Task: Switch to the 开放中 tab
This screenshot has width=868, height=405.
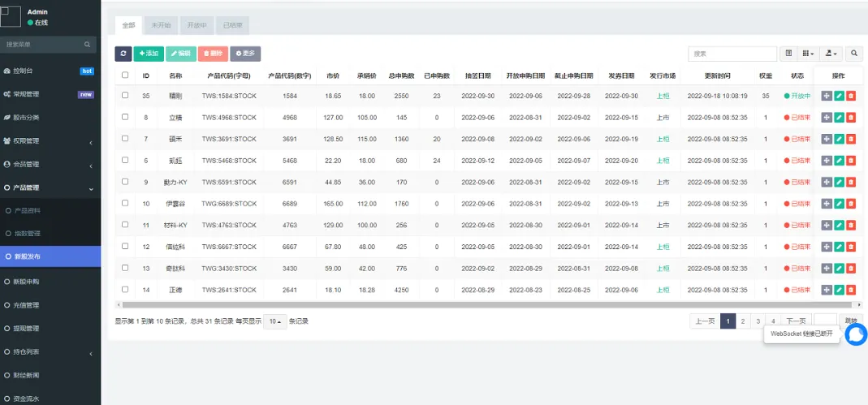Action: coord(196,26)
